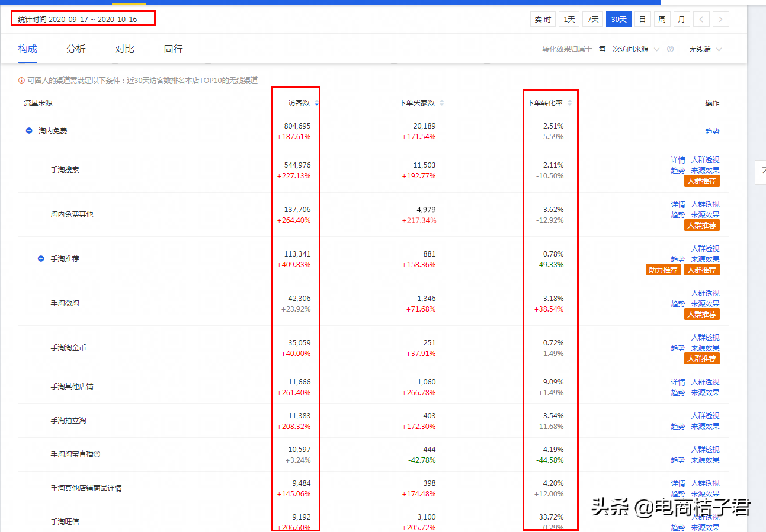Open 人群透视 link for 手淘淘金币

[705, 338]
